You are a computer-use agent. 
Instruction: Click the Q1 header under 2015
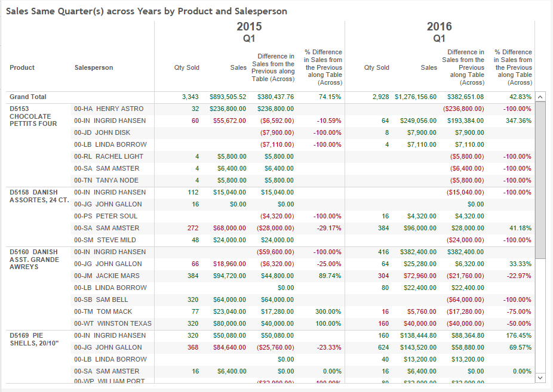click(x=249, y=38)
